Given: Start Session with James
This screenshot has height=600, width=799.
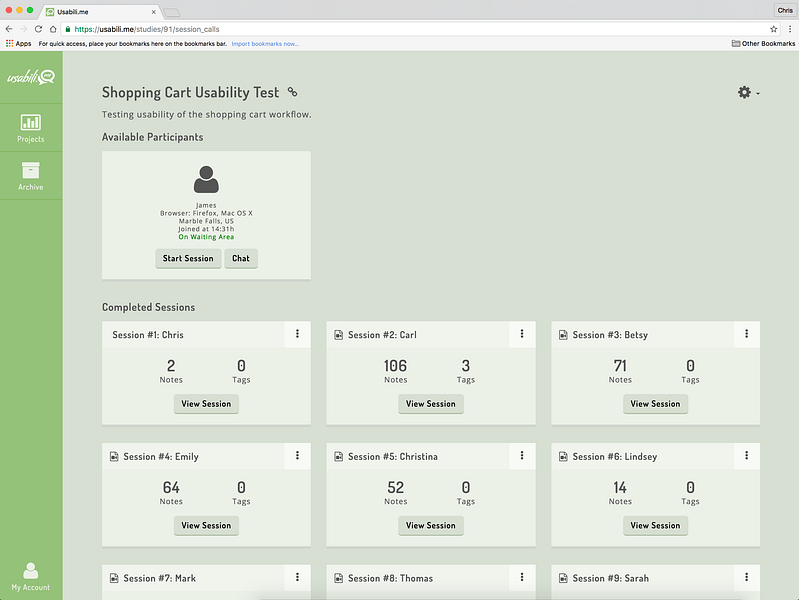Looking at the screenshot, I should tap(188, 258).
